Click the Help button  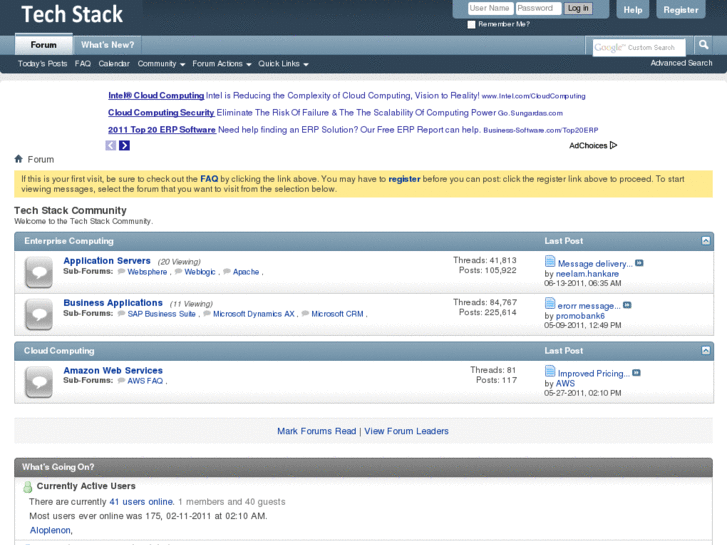click(633, 10)
